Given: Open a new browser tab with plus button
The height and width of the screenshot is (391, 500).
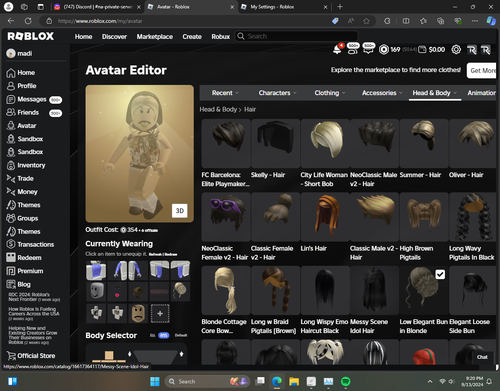Looking at the screenshot, I should tap(340, 7).
